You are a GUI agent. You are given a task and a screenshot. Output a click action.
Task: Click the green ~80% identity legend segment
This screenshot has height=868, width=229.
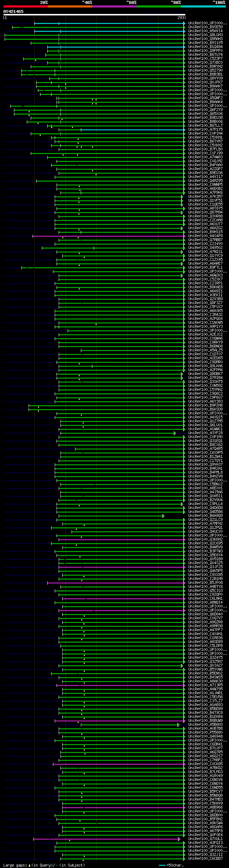(159, 6)
